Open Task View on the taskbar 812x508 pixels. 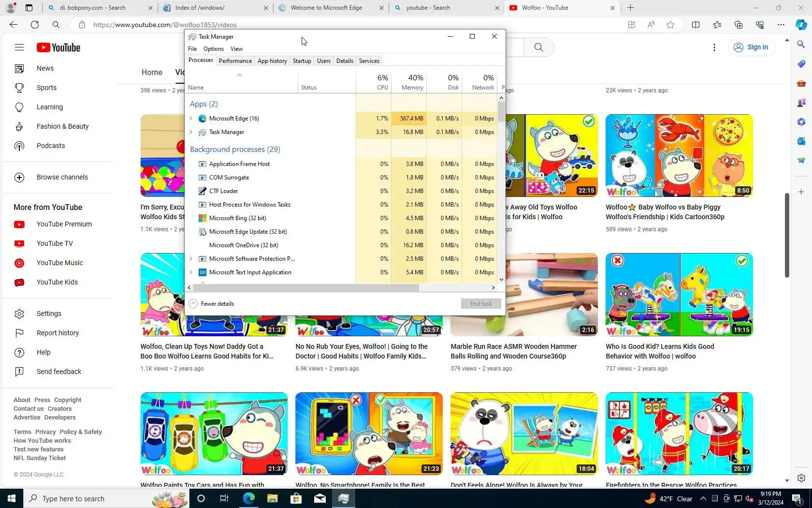(x=224, y=498)
